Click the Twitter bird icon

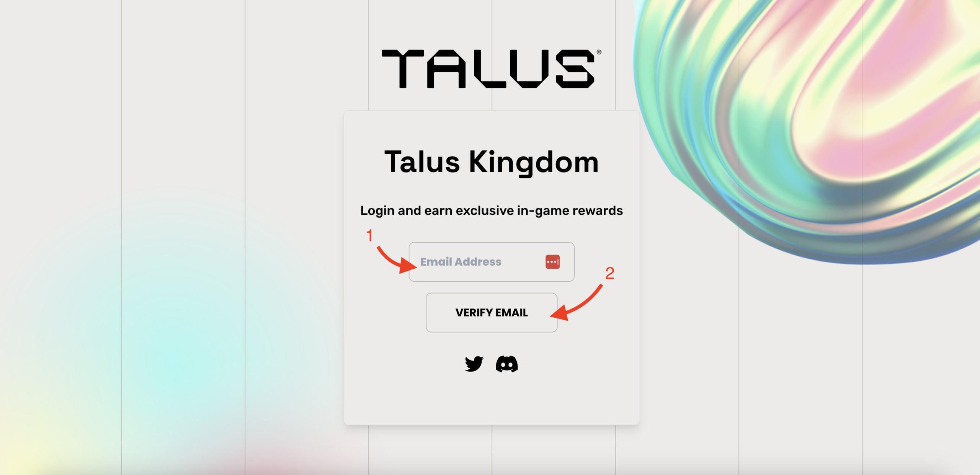[474, 364]
